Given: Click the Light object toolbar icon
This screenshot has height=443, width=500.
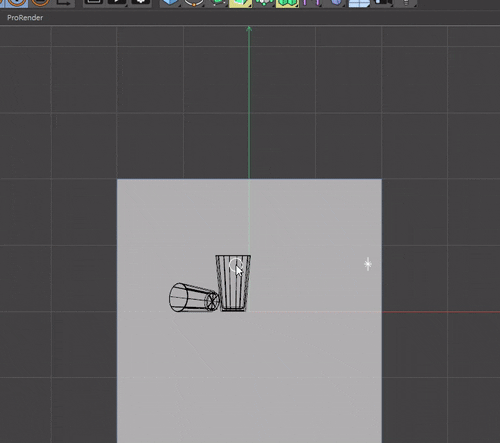Looking at the screenshot, I should (x=406, y=3).
